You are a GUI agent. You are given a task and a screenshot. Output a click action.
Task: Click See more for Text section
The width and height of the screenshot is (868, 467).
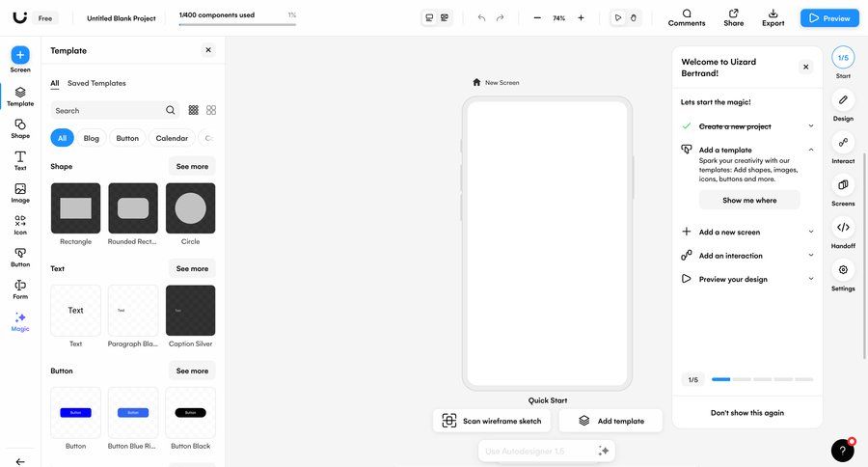[192, 268]
